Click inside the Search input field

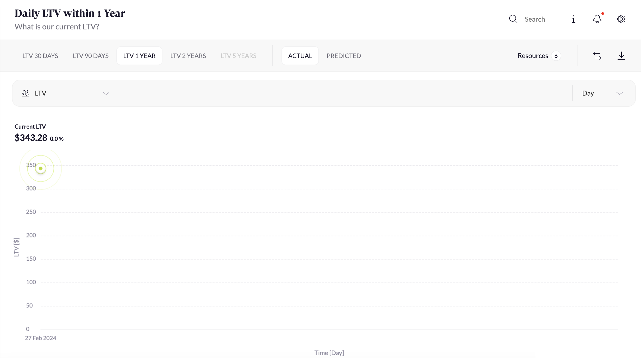535,19
